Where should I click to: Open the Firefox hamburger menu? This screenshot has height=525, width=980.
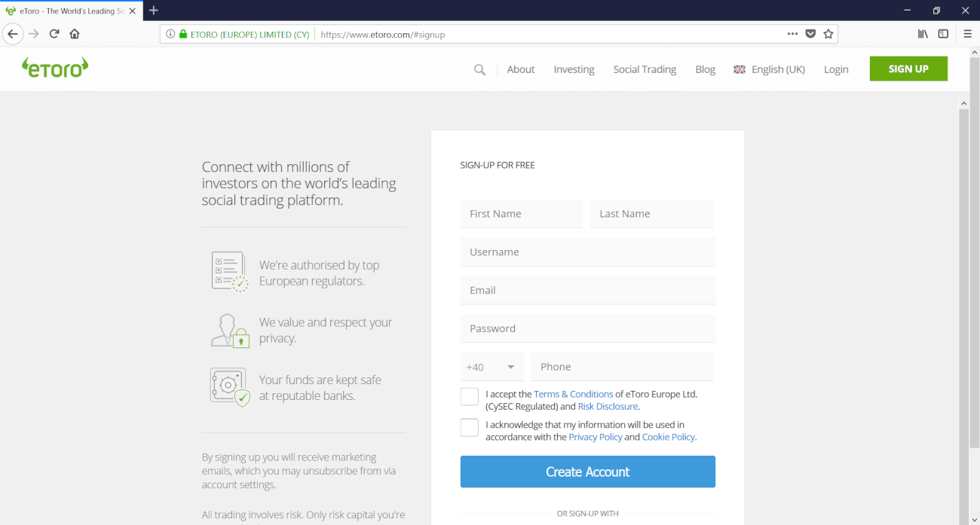[968, 34]
